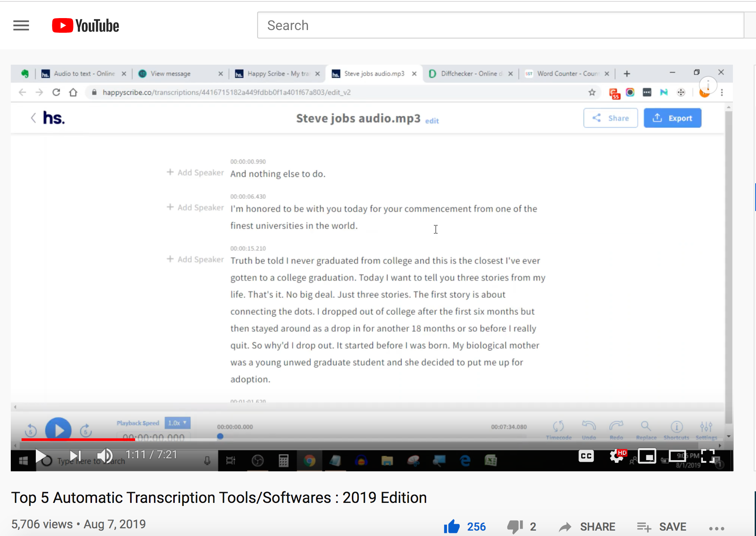
Task: Skip to the next YouTube video
Action: pos(75,456)
